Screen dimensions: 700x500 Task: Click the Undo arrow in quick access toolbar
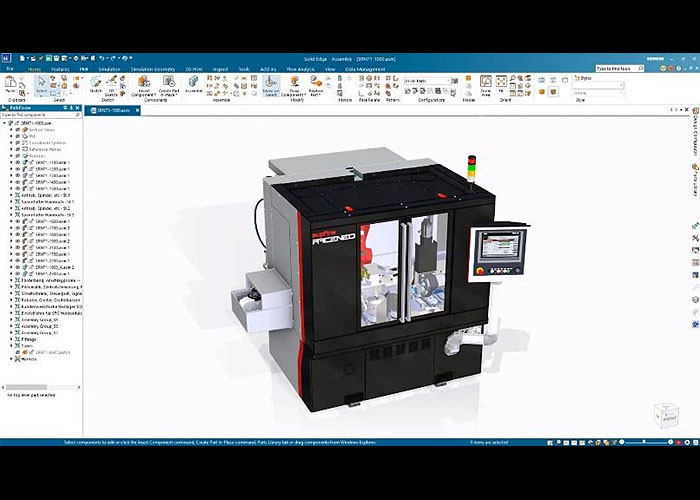[102, 58]
